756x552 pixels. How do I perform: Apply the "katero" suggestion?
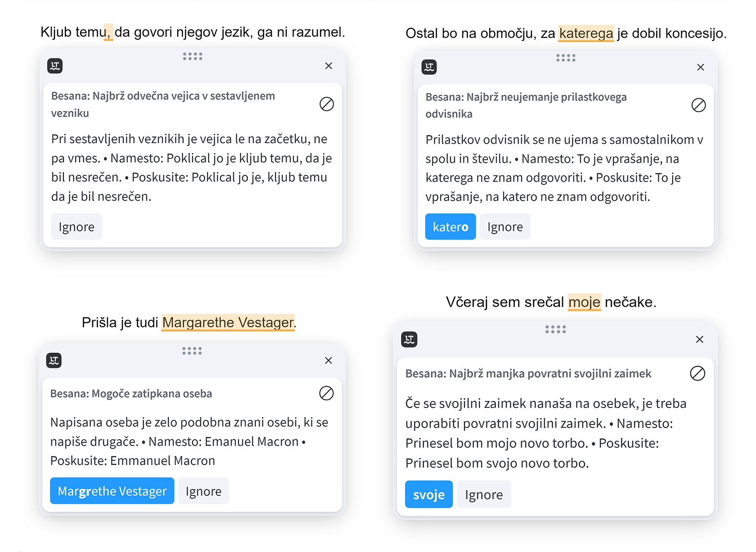coord(450,227)
